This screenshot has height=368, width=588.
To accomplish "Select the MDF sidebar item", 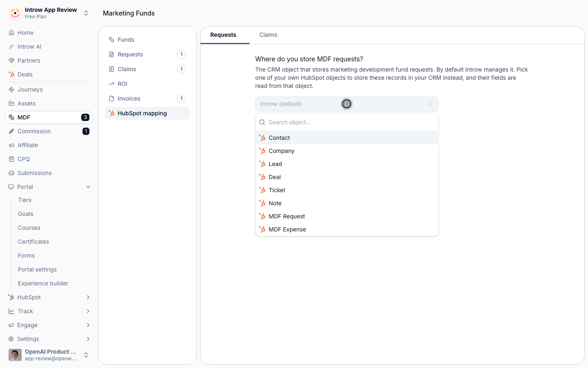I will (49, 117).
